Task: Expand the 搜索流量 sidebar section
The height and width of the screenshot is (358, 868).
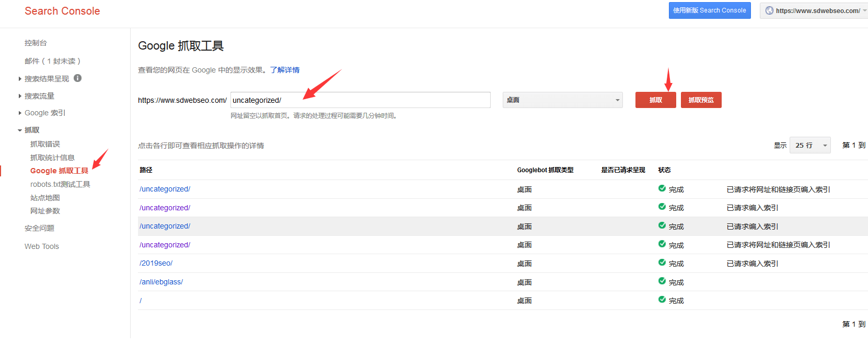Action: [20, 96]
